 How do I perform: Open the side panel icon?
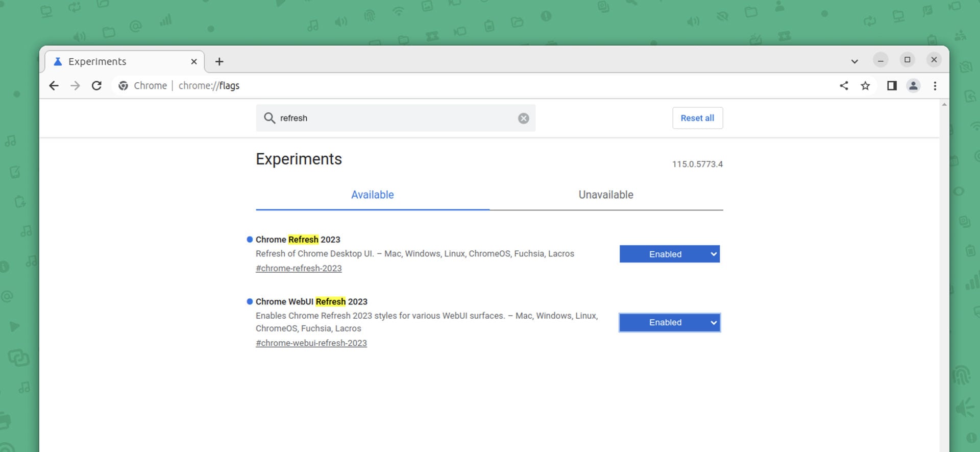(892, 86)
